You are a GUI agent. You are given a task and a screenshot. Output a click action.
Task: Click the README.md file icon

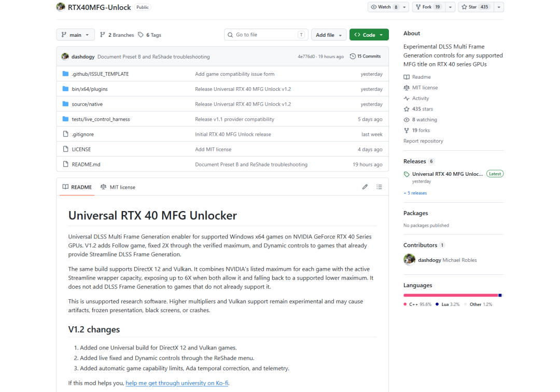pyautogui.click(x=65, y=164)
